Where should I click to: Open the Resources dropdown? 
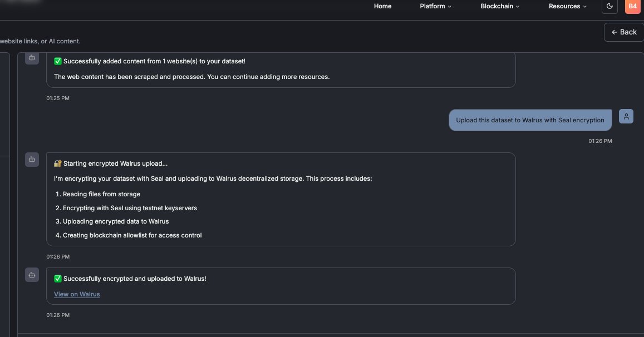[x=567, y=6]
